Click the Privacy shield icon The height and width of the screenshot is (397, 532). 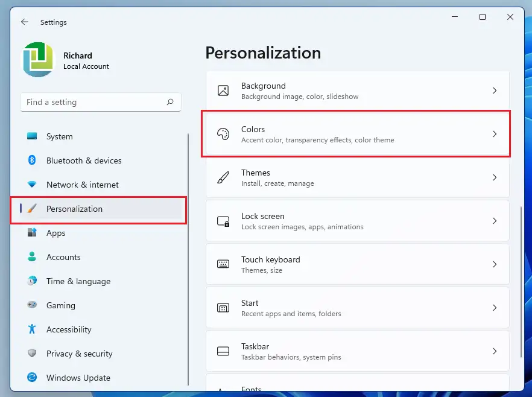point(32,353)
